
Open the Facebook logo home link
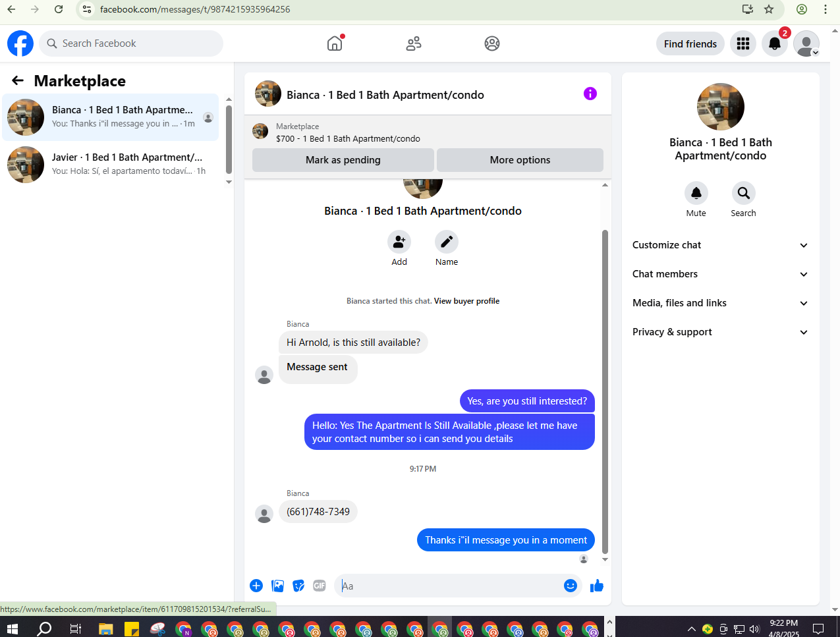pos(20,43)
